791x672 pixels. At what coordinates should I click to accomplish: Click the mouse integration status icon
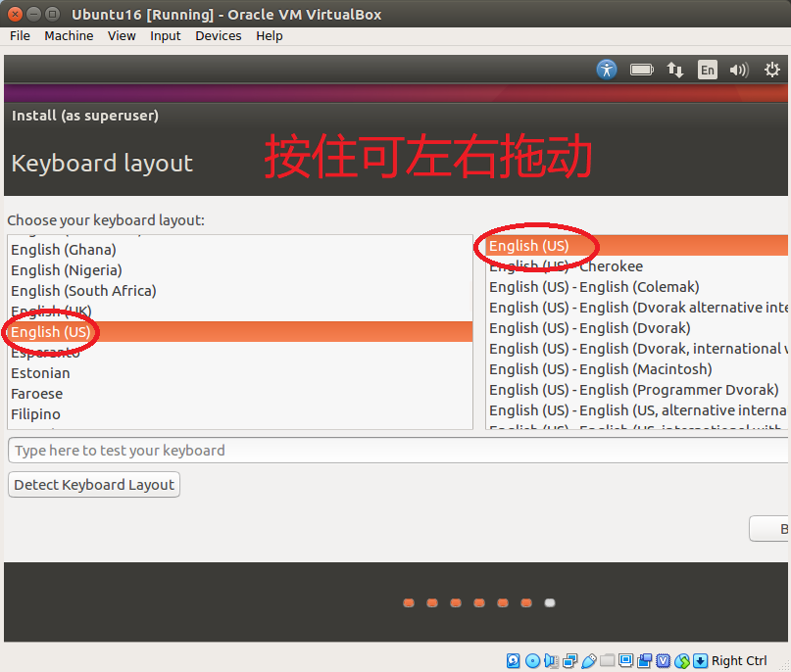[682, 660]
